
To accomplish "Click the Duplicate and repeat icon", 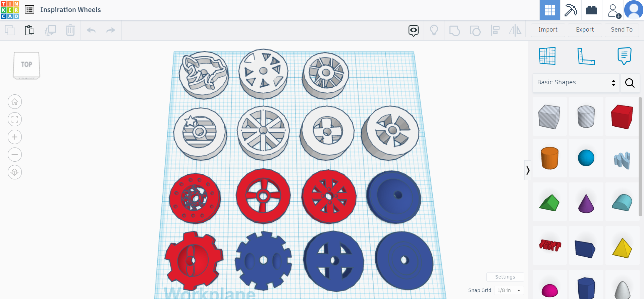I will tap(50, 30).
